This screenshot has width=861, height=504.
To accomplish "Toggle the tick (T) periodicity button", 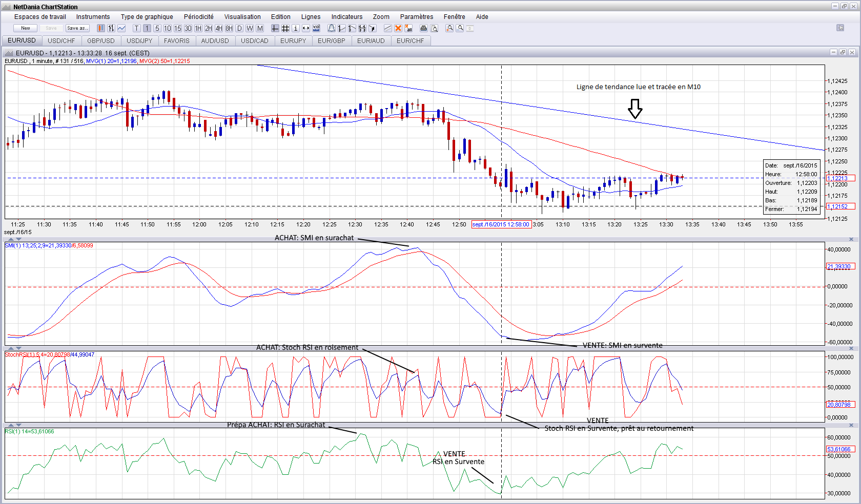I will pyautogui.click(x=137, y=28).
